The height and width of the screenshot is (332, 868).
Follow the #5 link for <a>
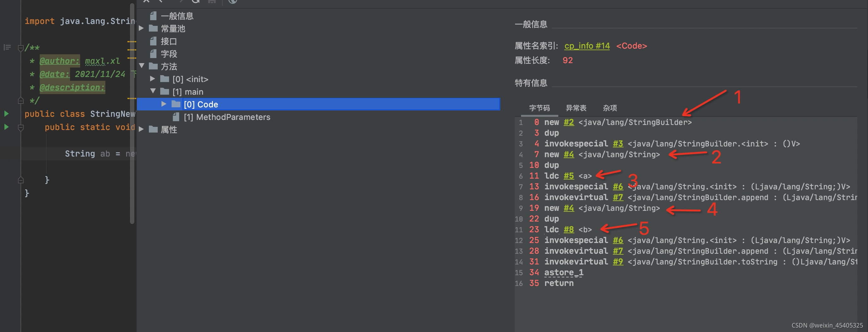pyautogui.click(x=569, y=176)
